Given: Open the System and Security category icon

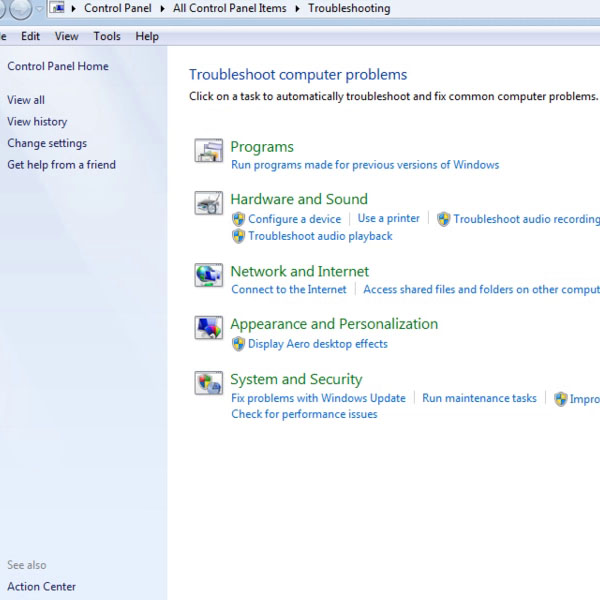Looking at the screenshot, I should coord(209,383).
